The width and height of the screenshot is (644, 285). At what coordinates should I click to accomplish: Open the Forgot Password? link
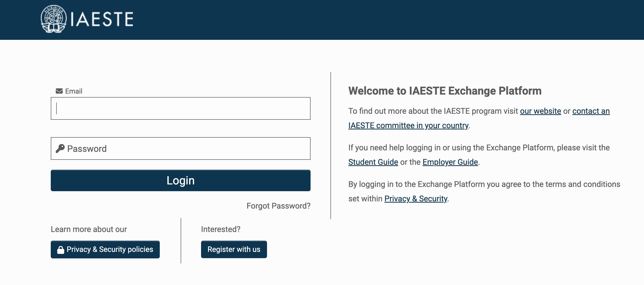[x=278, y=206]
